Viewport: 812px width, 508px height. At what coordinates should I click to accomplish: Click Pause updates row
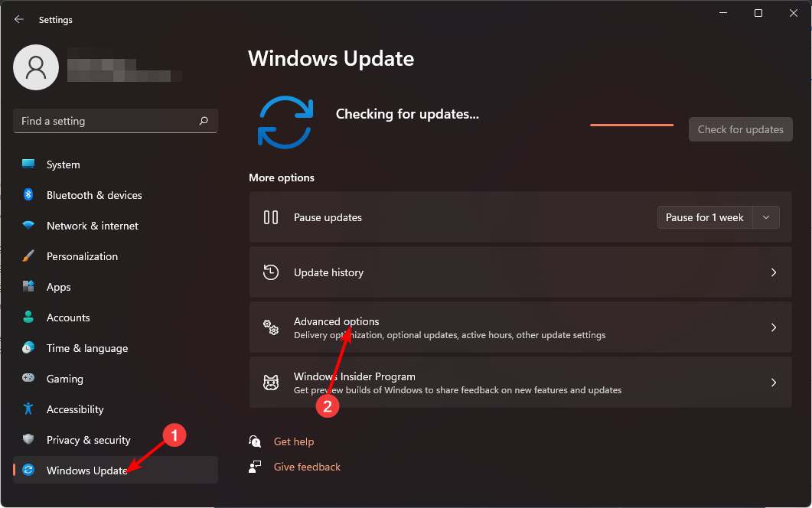tap(459, 217)
